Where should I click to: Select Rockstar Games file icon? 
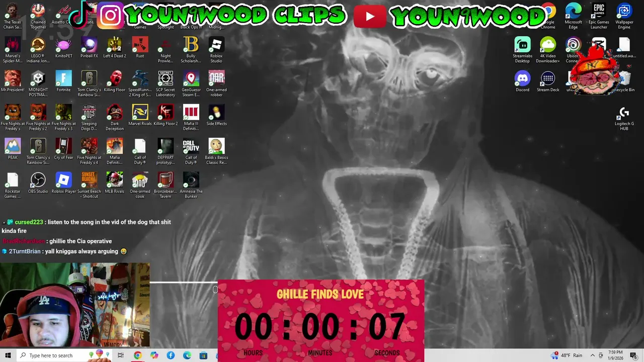coord(13,185)
